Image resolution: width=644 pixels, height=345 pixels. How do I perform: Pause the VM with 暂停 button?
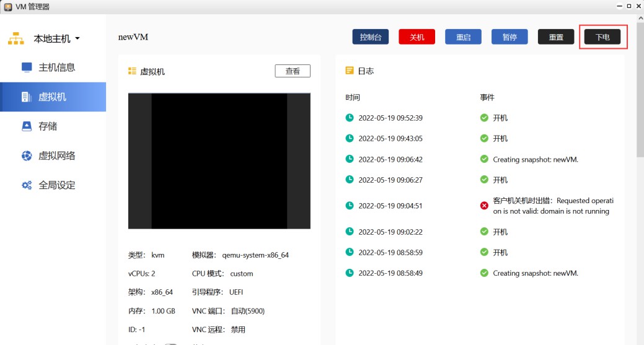click(x=509, y=37)
